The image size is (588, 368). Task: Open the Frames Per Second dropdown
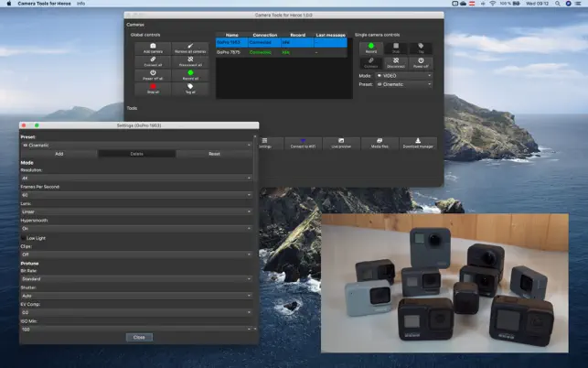coord(136,195)
